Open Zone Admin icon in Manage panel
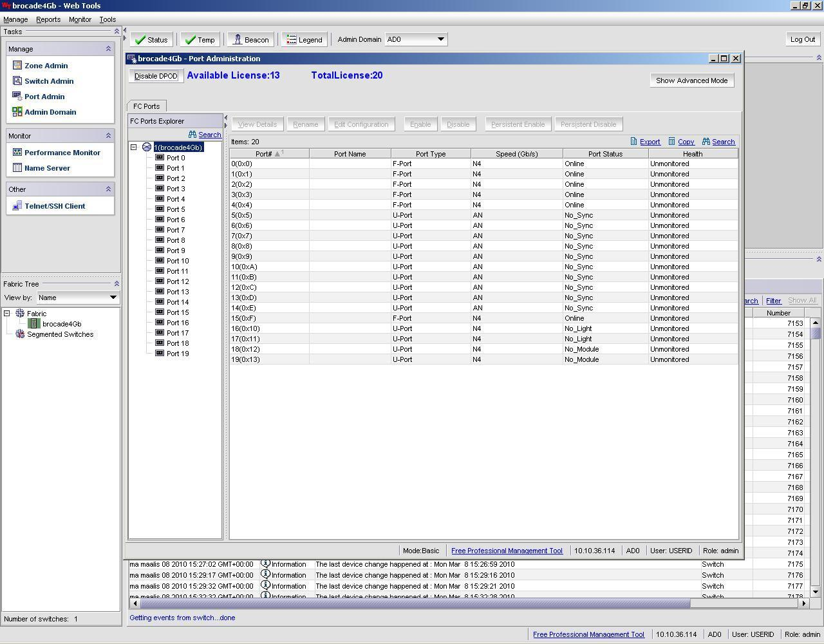The height and width of the screenshot is (644, 824). pyautogui.click(x=17, y=65)
